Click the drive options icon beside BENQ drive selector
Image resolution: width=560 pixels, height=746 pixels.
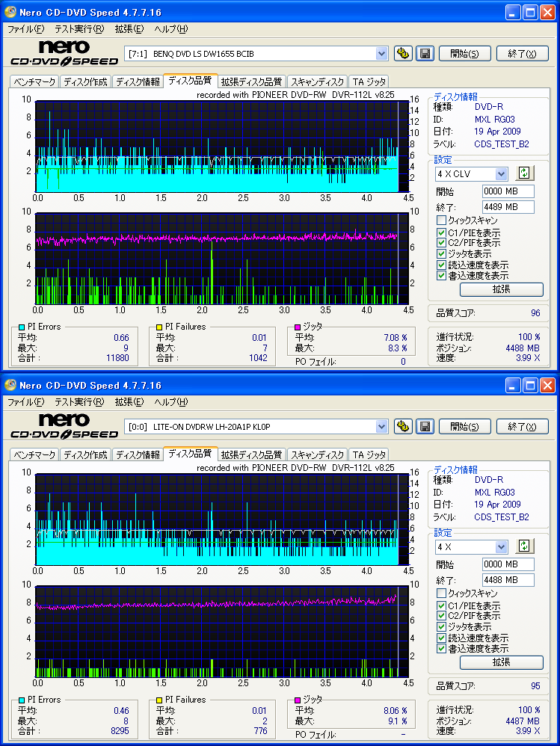tap(403, 53)
